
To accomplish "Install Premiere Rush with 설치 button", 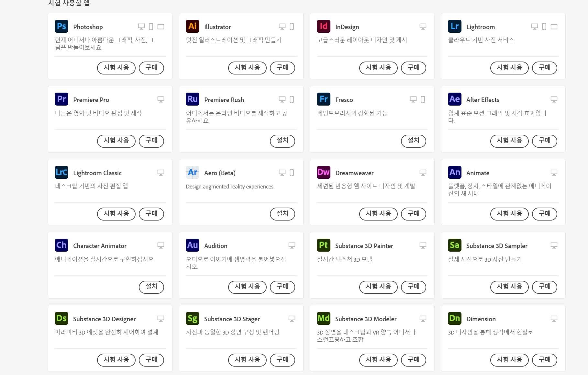I will (283, 141).
